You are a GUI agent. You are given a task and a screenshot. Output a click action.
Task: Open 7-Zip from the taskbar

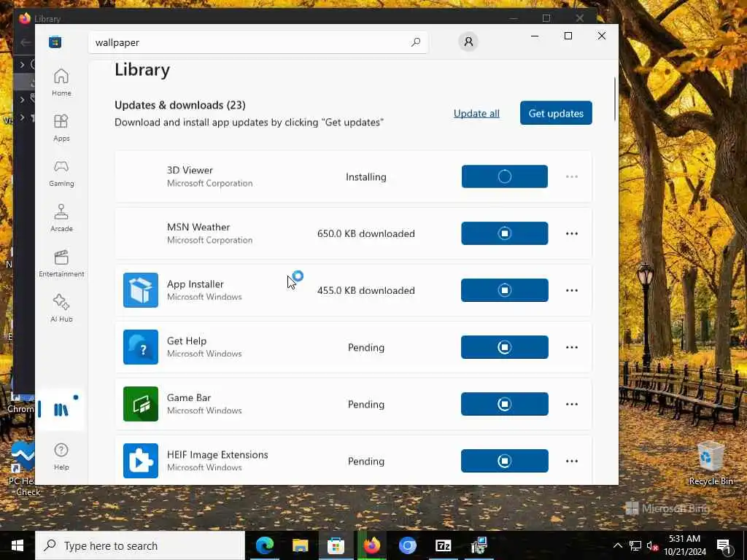coord(443,545)
